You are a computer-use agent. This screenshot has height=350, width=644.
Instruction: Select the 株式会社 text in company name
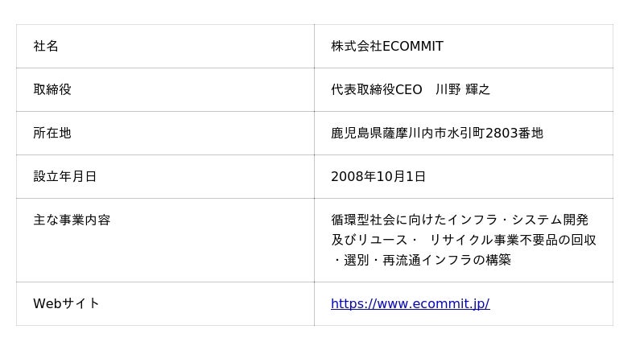(356, 46)
